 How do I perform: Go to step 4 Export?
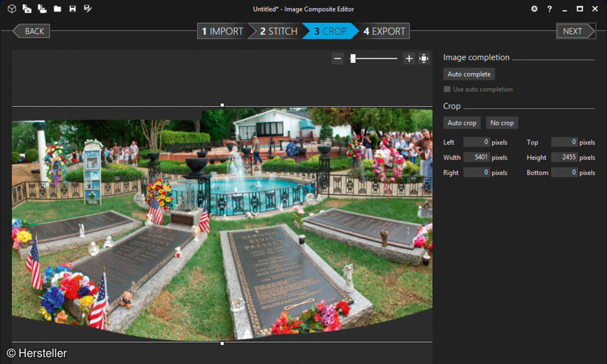pyautogui.click(x=384, y=31)
